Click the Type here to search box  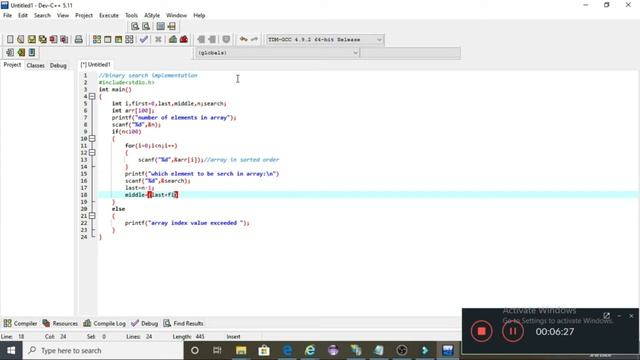pos(103,351)
